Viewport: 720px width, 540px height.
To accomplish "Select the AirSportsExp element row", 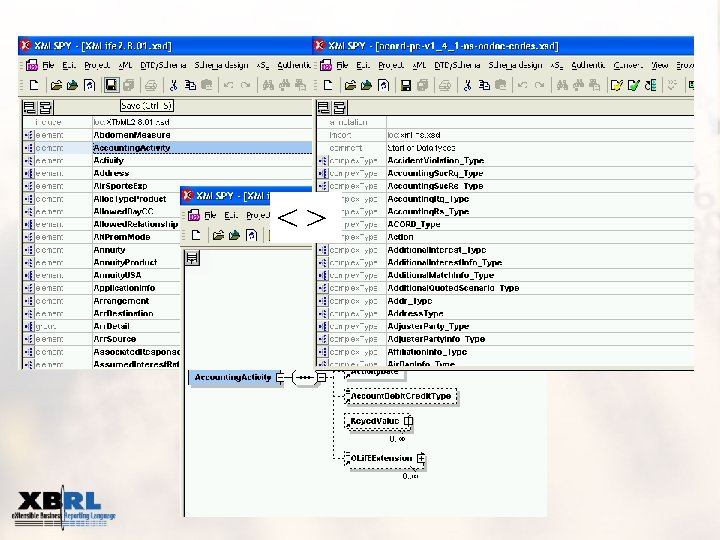I will click(101, 186).
